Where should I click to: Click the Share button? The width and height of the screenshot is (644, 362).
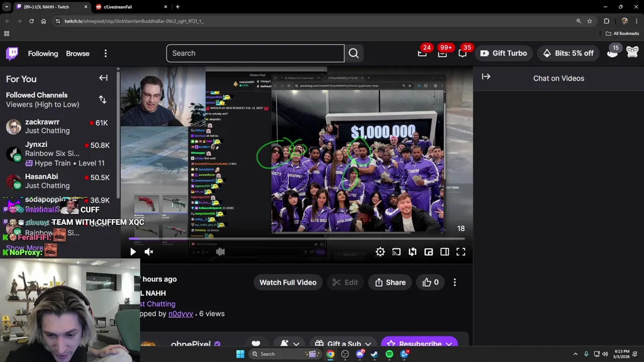(x=390, y=282)
